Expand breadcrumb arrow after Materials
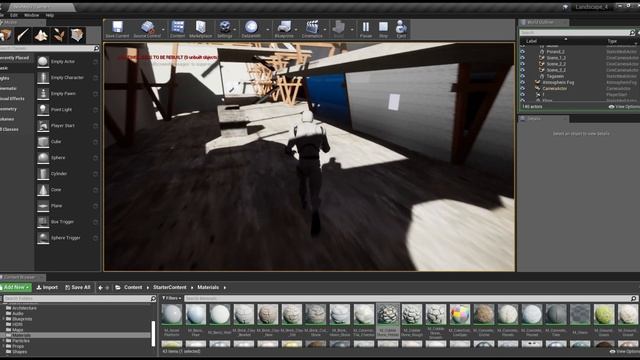 (225, 287)
